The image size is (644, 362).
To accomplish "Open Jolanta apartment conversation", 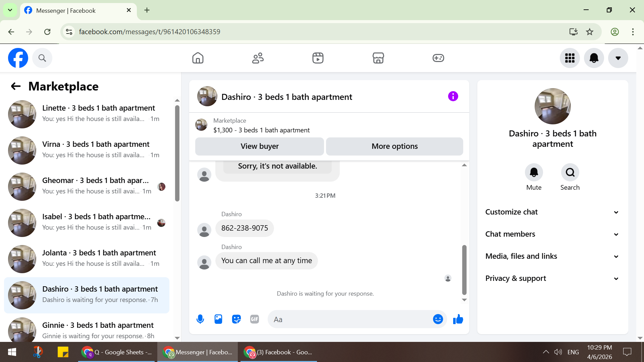I will (x=87, y=259).
